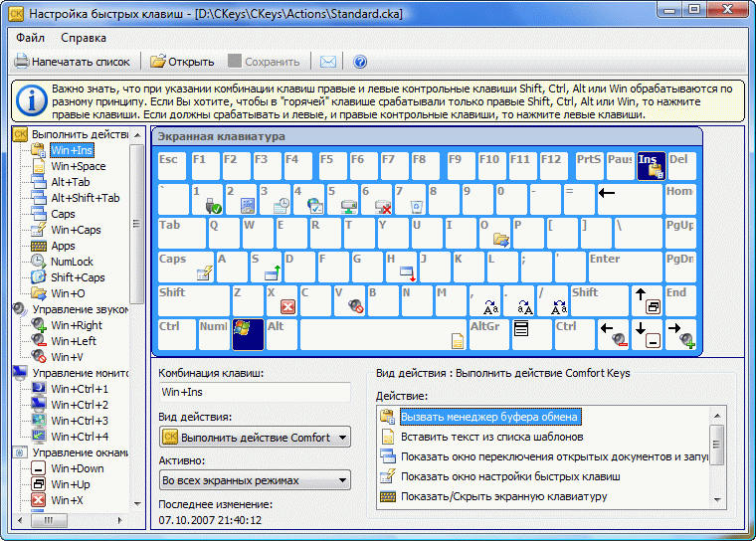Click the grayed Сохранить toolbar button

(x=264, y=62)
